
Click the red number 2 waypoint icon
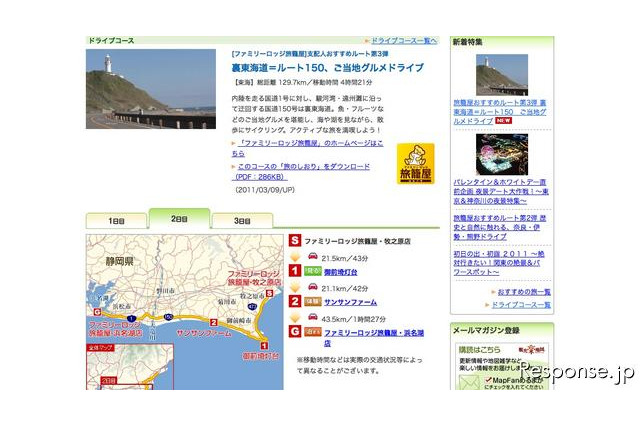click(x=295, y=301)
